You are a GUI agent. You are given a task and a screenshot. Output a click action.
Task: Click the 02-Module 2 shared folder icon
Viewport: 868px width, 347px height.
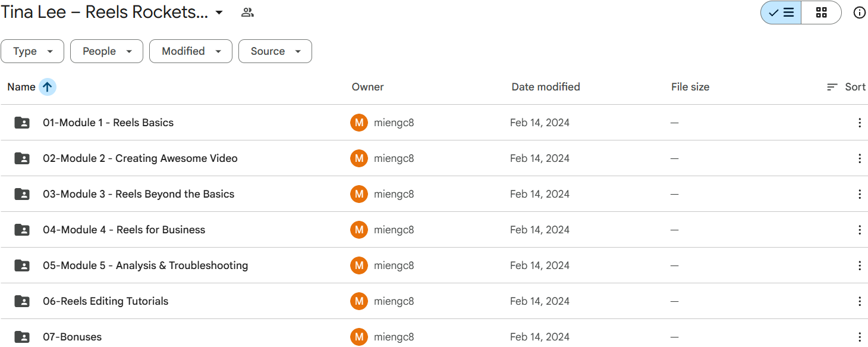tap(22, 158)
